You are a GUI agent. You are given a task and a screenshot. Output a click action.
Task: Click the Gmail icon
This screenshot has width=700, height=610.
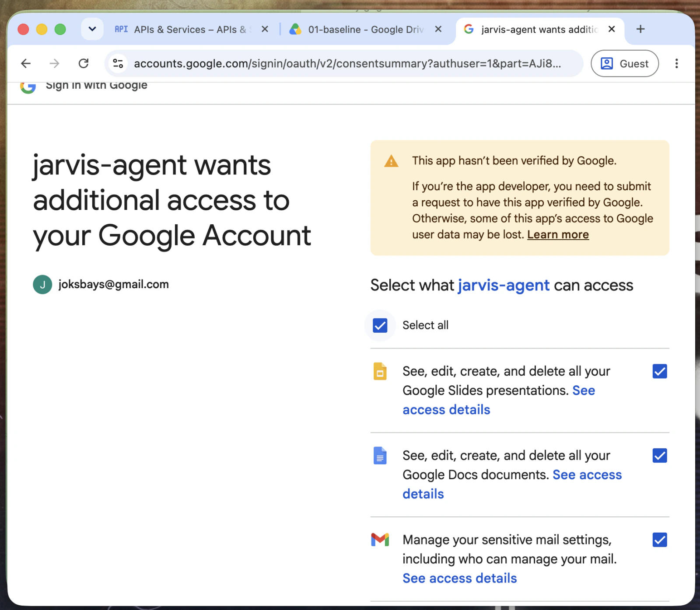380,540
